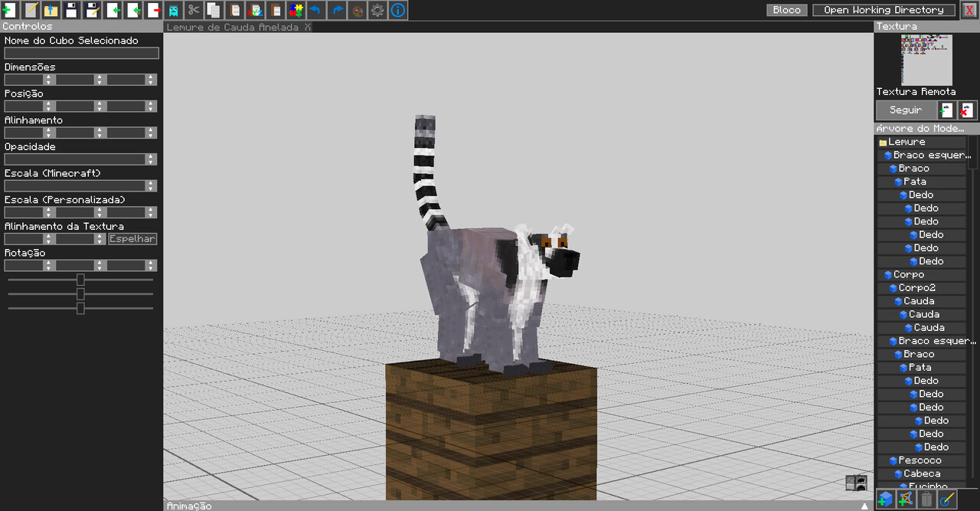Remove the texture using the red X page icon
This screenshot has height=511, width=980.
pos(967,110)
